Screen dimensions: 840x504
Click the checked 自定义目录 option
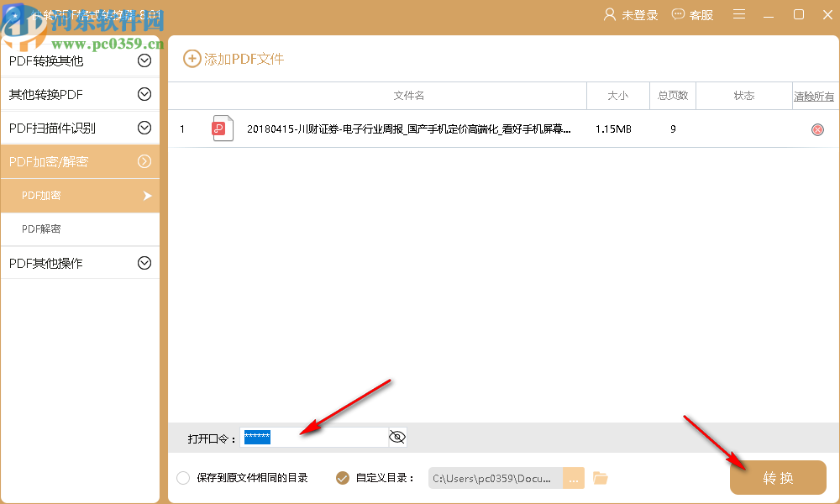[341, 477]
